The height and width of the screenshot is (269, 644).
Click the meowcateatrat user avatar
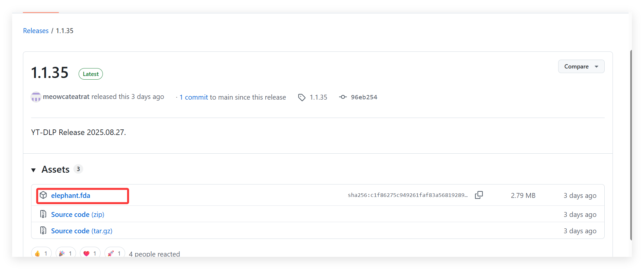click(36, 97)
